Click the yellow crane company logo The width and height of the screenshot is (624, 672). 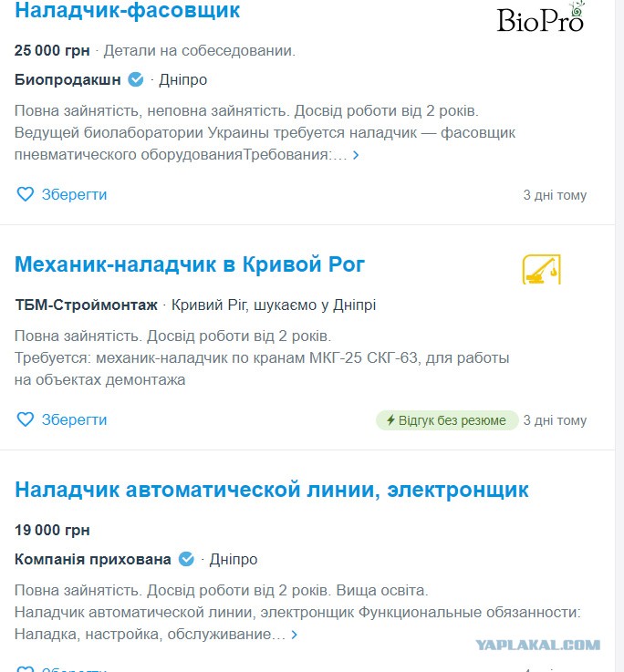[541, 269]
